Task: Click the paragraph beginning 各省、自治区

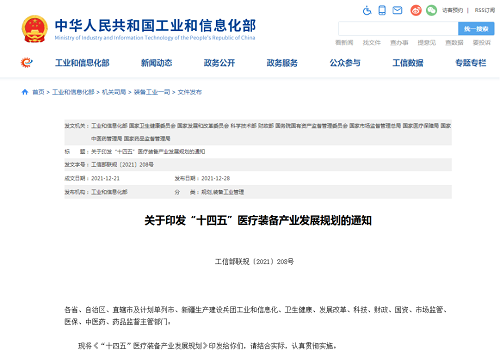Action: click(257, 316)
